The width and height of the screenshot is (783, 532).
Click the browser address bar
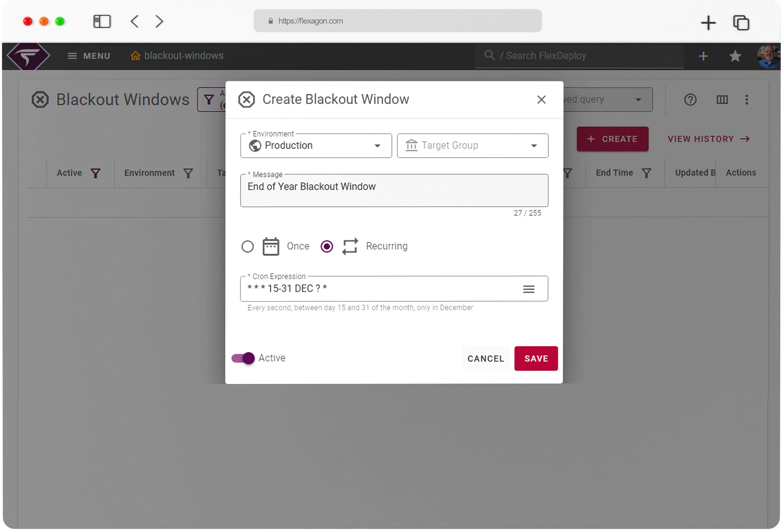coord(398,21)
